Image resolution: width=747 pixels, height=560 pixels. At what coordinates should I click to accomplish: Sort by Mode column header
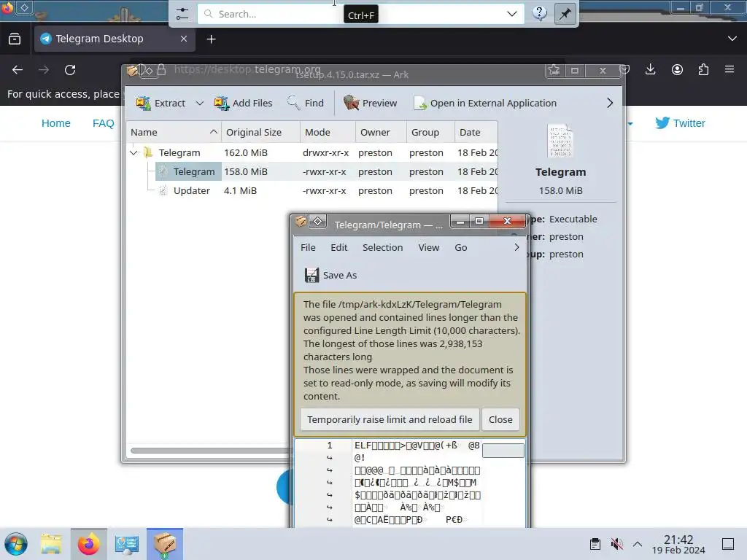(x=328, y=133)
